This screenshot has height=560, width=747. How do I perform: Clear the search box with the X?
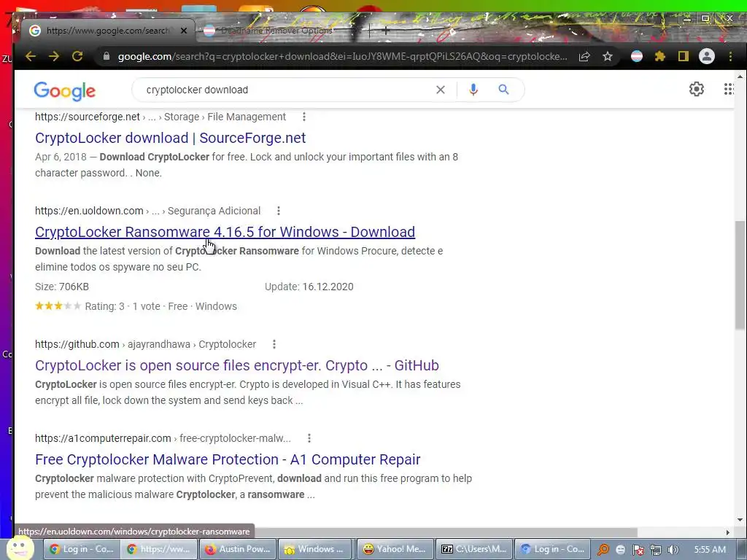[x=441, y=90]
